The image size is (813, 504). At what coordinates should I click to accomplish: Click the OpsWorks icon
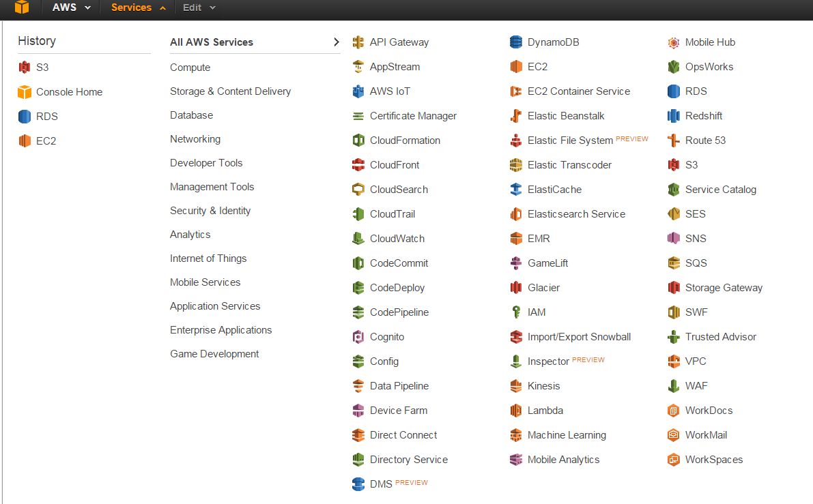(674, 67)
